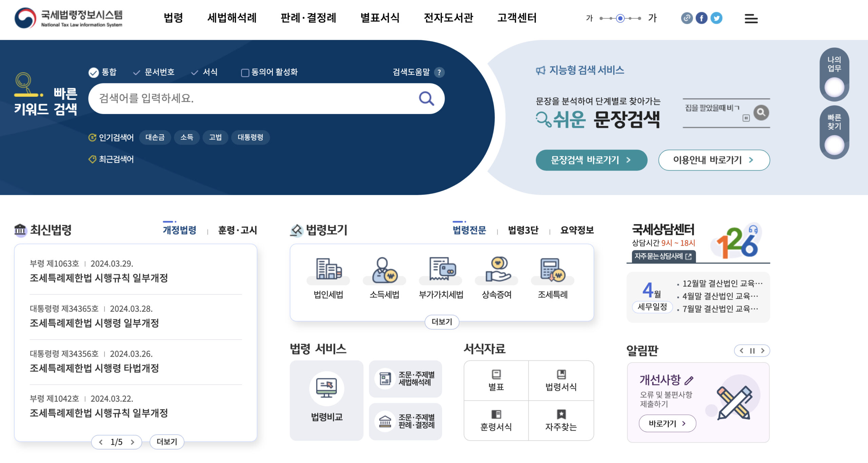Open 훈령서식 from the forms section
Viewport: 868px width, 463px height.
[x=496, y=421]
